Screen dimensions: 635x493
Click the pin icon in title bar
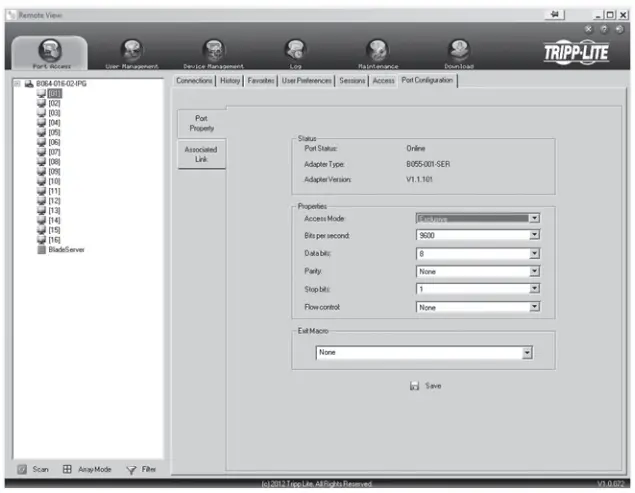(x=555, y=15)
